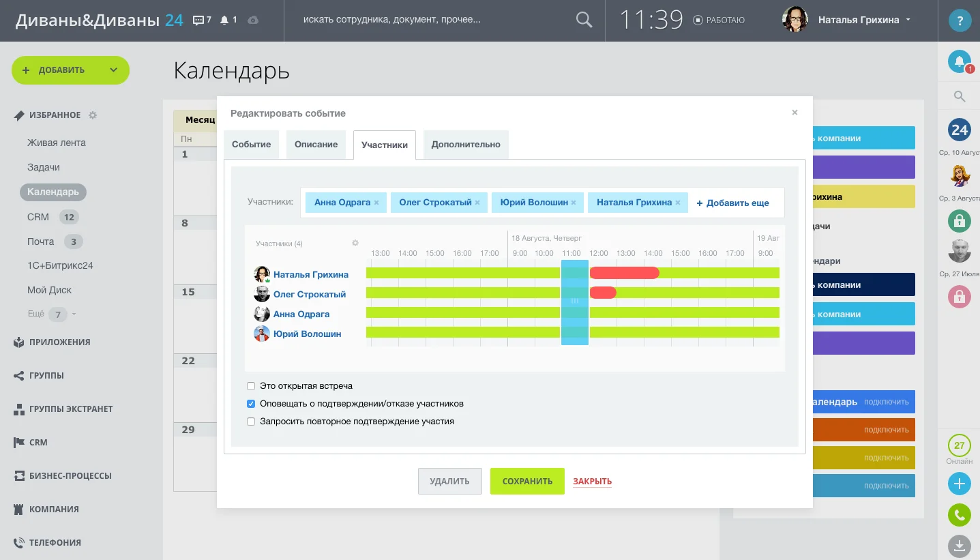Viewport: 980px width, 560px height.
Task: Click the blue time selector on timeline
Action: coord(575,302)
